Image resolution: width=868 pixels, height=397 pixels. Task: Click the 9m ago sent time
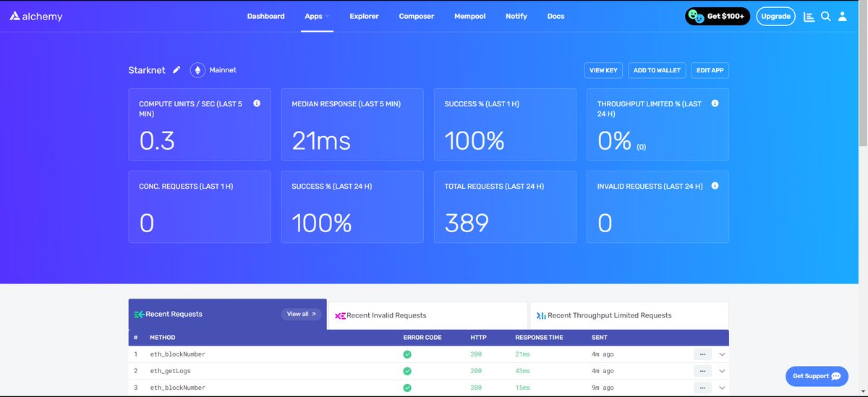point(603,388)
